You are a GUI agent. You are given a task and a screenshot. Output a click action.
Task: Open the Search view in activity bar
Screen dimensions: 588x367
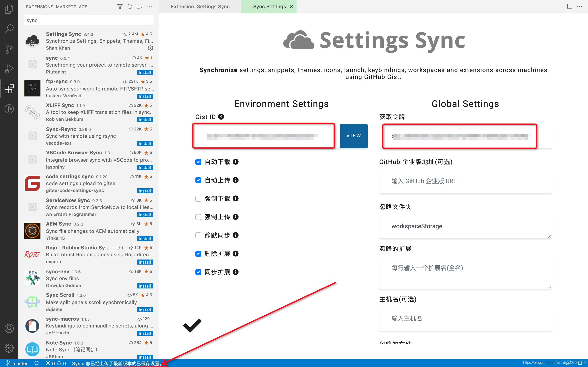[x=9, y=29]
